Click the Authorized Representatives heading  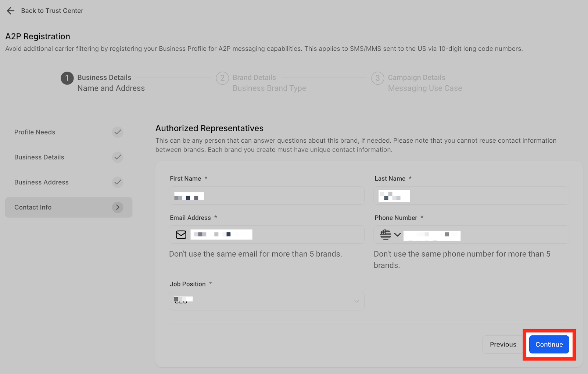209,128
